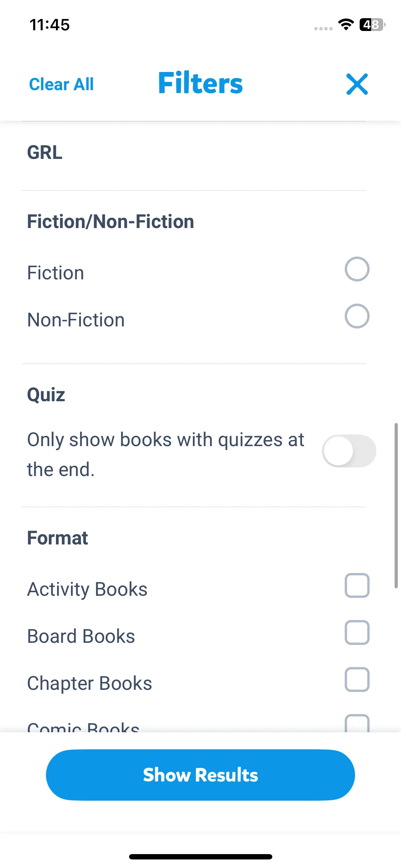The image size is (401, 868).
Task: Expand the GRL filter section
Action: coord(45,153)
